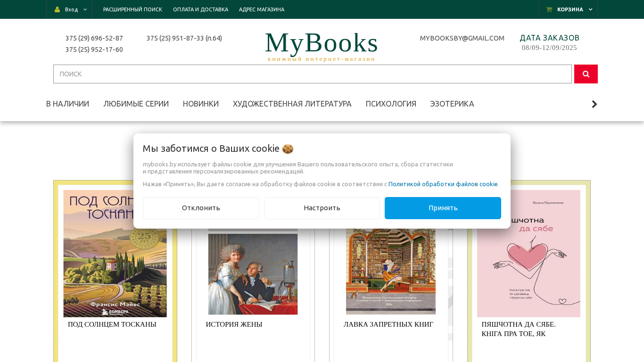Image resolution: width=644 pixels, height=362 pixels.
Task: Click title ИСТОРИЯ ЖЕНЫ
Action: pos(234,324)
